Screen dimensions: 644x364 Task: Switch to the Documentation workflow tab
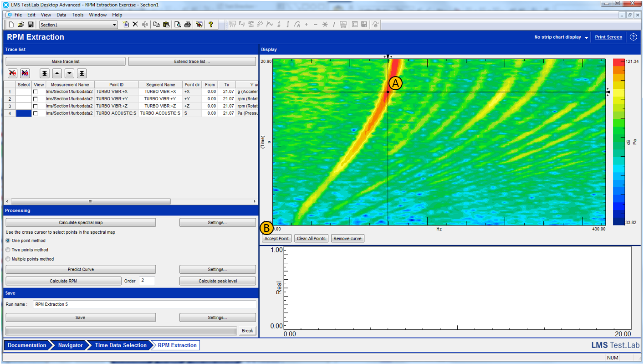[27, 345]
